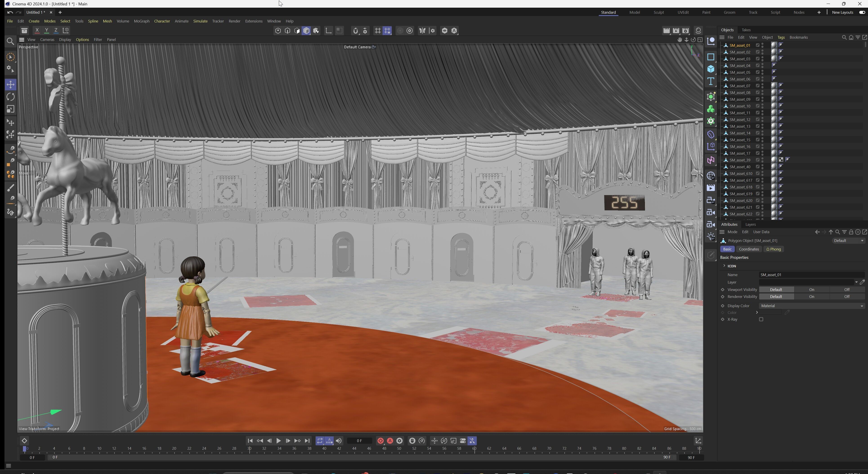This screenshot has height=474, width=868.
Task: Click the Record Active Objects button
Action: (x=380, y=441)
